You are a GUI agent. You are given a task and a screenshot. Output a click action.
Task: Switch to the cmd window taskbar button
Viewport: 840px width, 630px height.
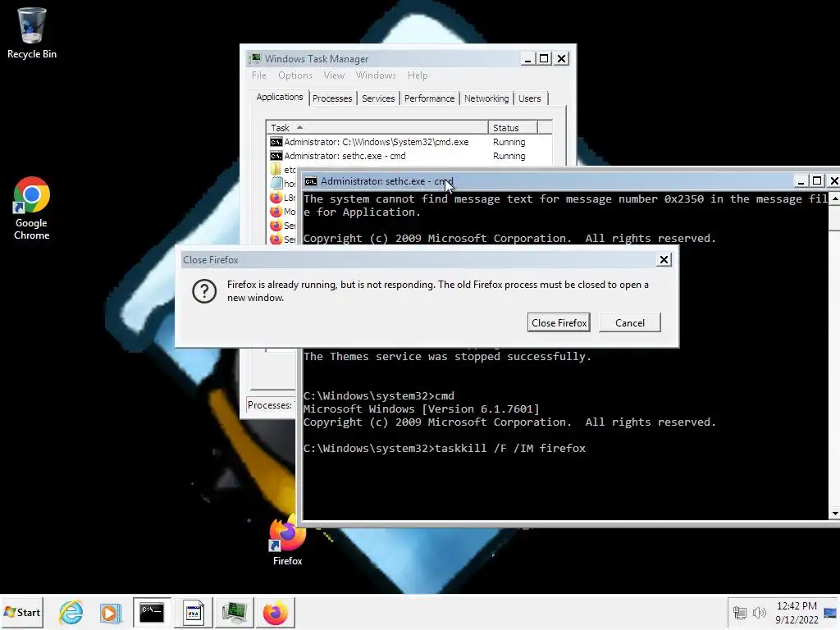152,612
